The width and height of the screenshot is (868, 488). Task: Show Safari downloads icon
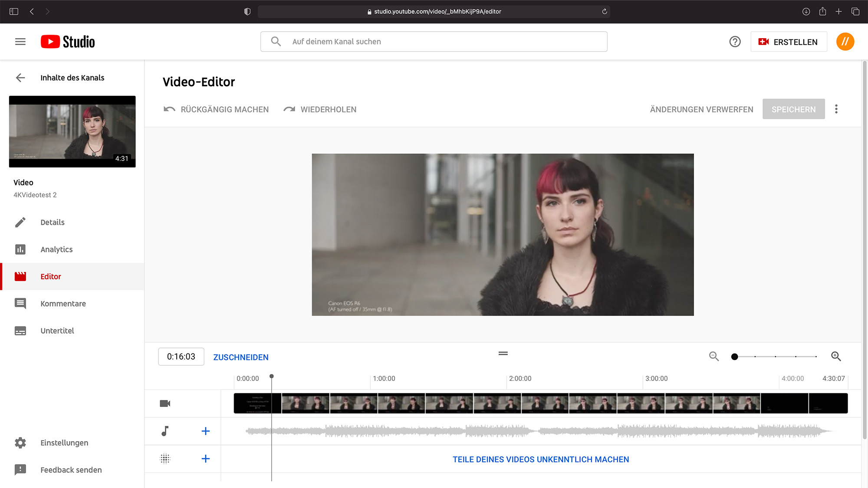806,12
